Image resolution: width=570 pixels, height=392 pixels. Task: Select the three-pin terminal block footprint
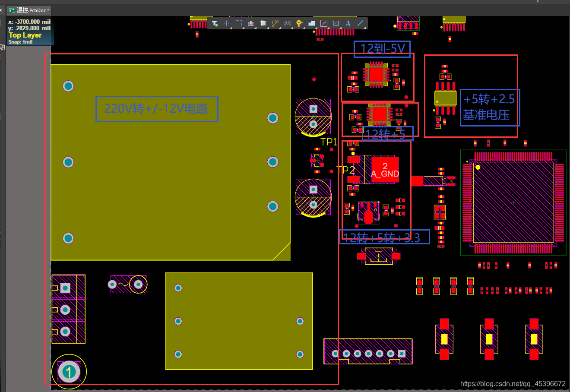point(68,309)
